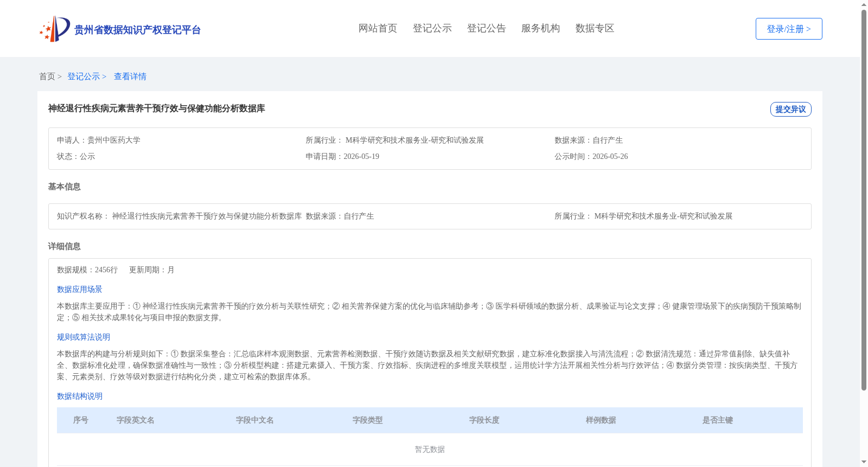This screenshot has height=467, width=868.
Task: Click 基本信息 section heading
Action: pyautogui.click(x=64, y=187)
